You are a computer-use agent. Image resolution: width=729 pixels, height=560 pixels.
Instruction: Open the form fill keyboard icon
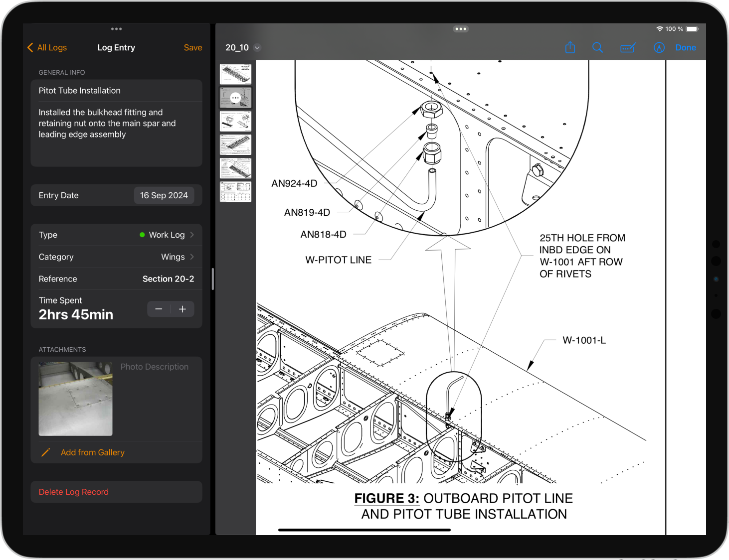(x=628, y=48)
